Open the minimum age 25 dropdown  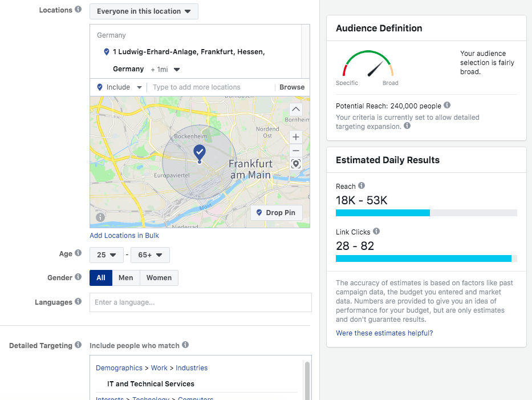coord(107,255)
